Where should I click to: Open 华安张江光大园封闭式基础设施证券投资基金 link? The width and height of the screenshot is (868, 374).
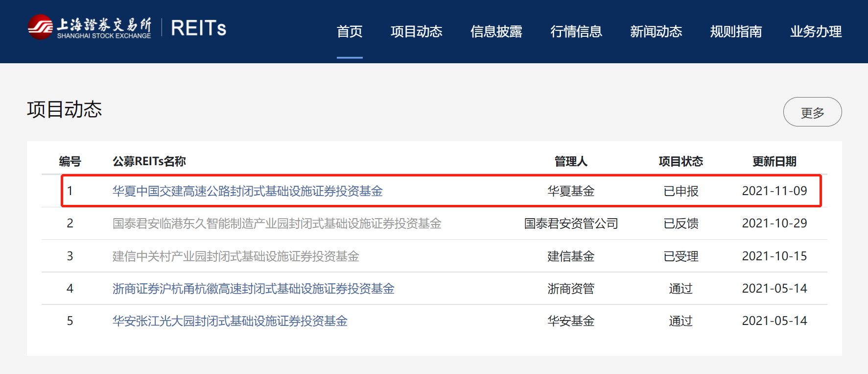230,321
